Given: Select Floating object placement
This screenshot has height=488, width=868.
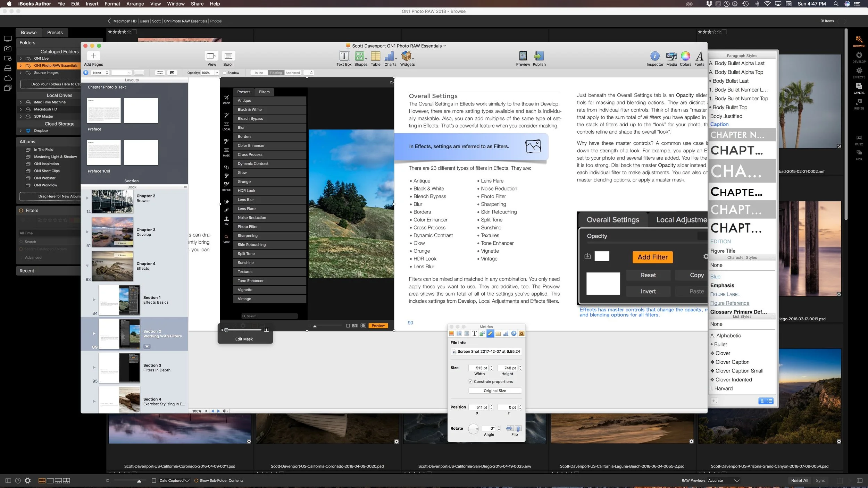Looking at the screenshot, I should click(x=276, y=73).
